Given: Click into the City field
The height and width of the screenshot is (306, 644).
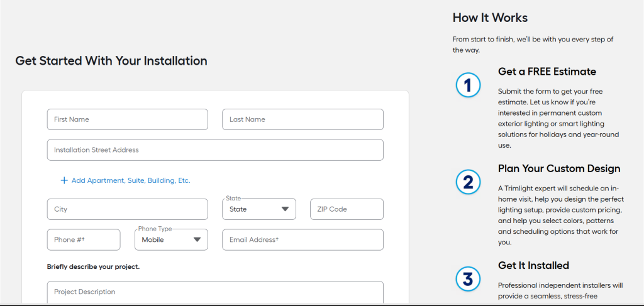Looking at the screenshot, I should click(127, 209).
